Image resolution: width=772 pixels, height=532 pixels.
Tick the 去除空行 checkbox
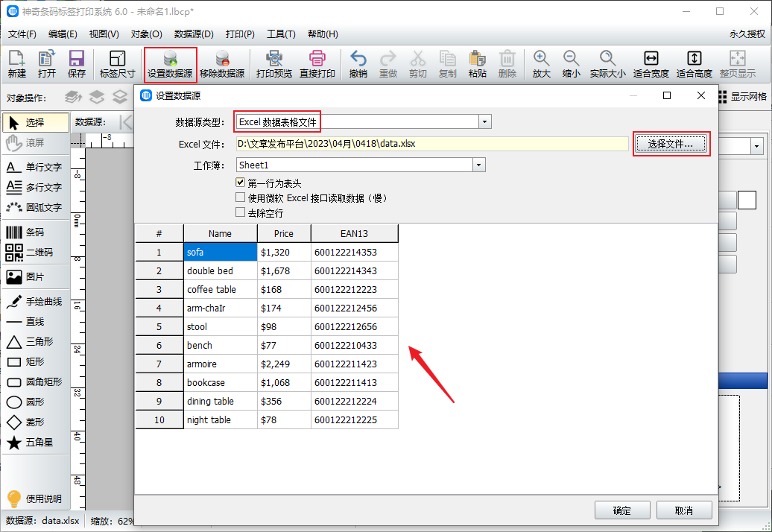pos(241,212)
